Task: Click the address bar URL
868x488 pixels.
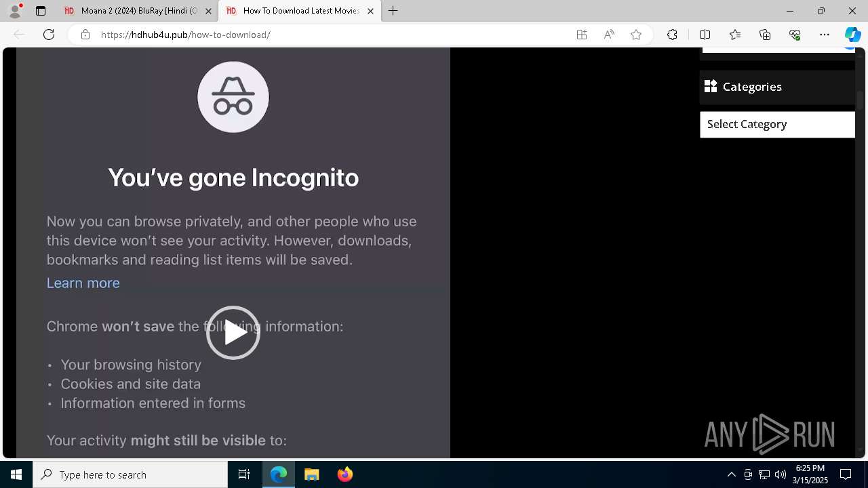Action: pyautogui.click(x=186, y=35)
